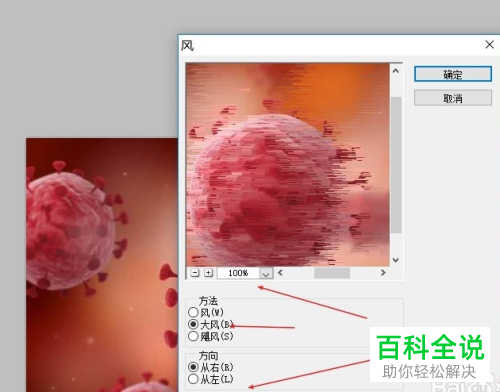Select the 飓风(S) method radio button

[193, 336]
